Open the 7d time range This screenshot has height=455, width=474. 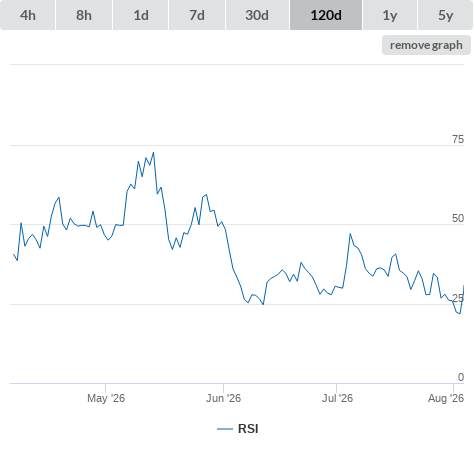pos(197,15)
